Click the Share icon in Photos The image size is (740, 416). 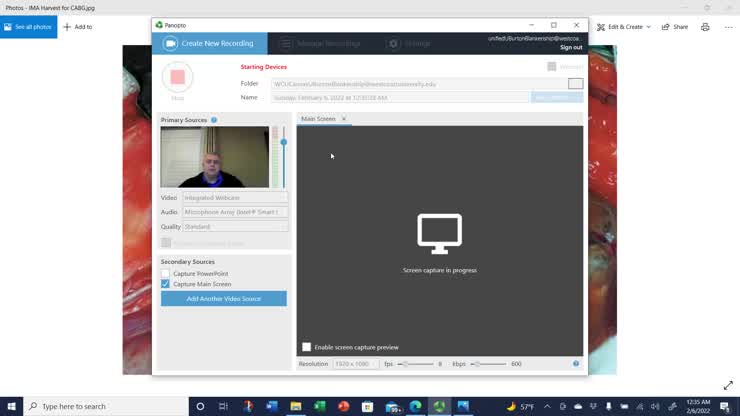click(675, 27)
